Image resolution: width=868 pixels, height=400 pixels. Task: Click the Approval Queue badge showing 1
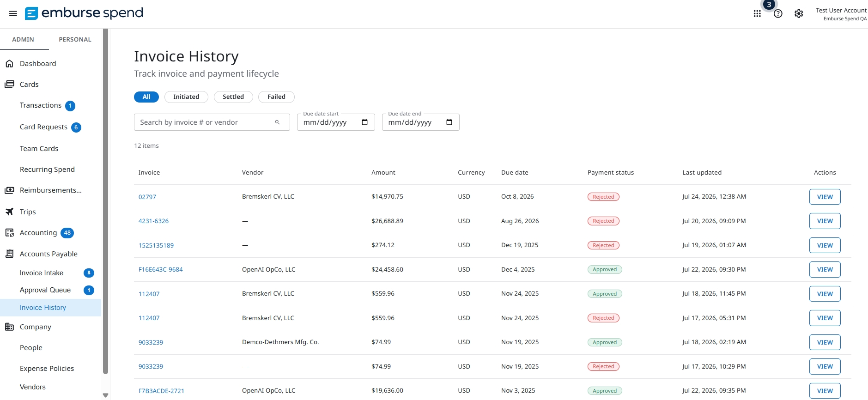[x=89, y=290]
